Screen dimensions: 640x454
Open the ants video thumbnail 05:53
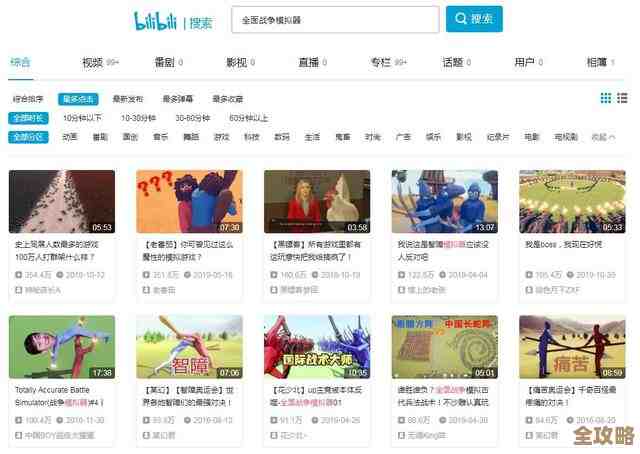[62, 202]
